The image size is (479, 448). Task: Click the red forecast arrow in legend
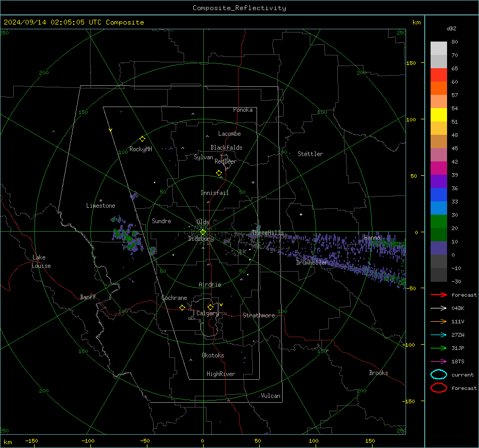[439, 295]
